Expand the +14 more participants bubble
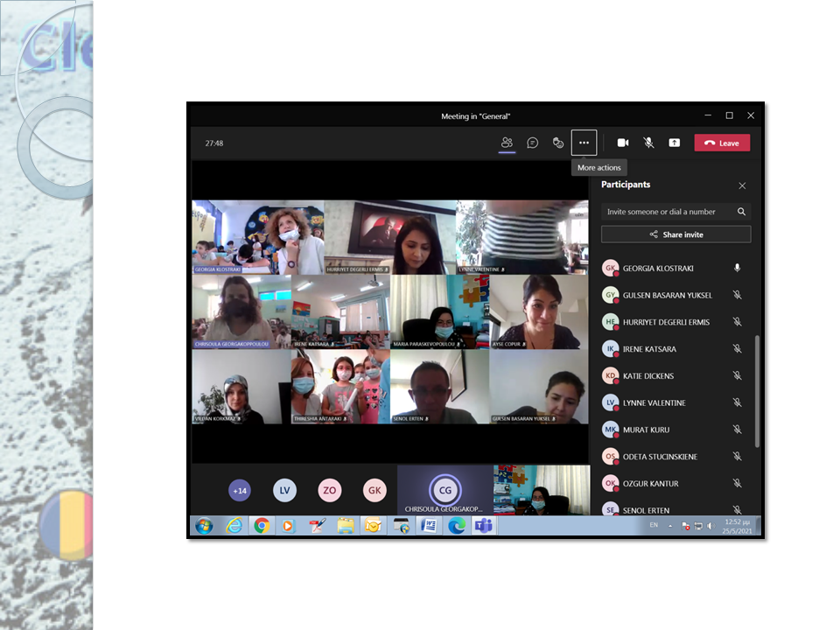The width and height of the screenshot is (840, 630). coord(239,491)
